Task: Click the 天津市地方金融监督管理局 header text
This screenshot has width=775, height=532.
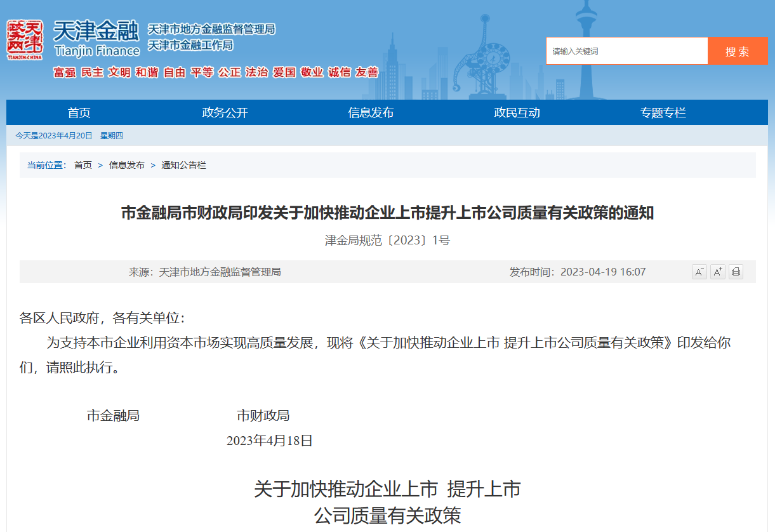Action: pyautogui.click(x=211, y=29)
